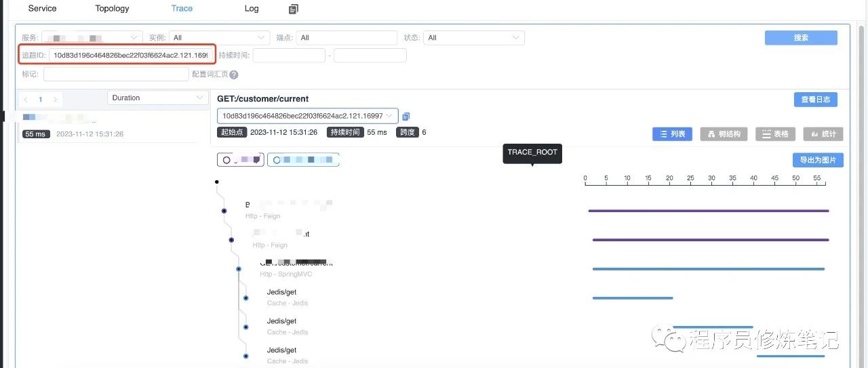
Task: Click the SpringMVC blue duration bar
Action: pyautogui.click(x=709, y=269)
